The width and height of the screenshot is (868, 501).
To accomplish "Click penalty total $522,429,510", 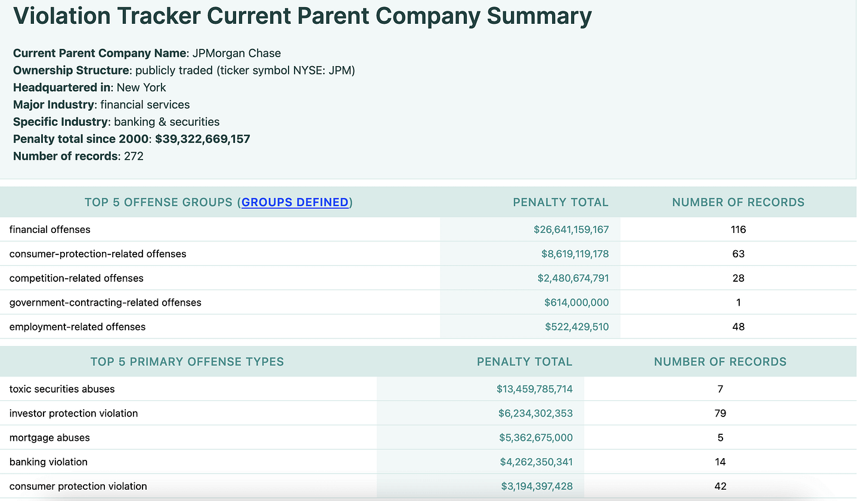I will tap(577, 326).
